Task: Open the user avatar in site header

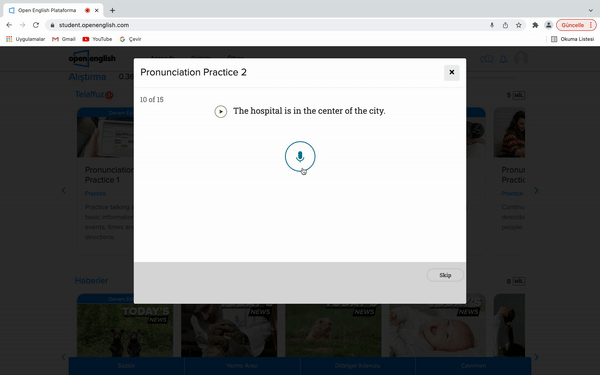Action: 521,59
